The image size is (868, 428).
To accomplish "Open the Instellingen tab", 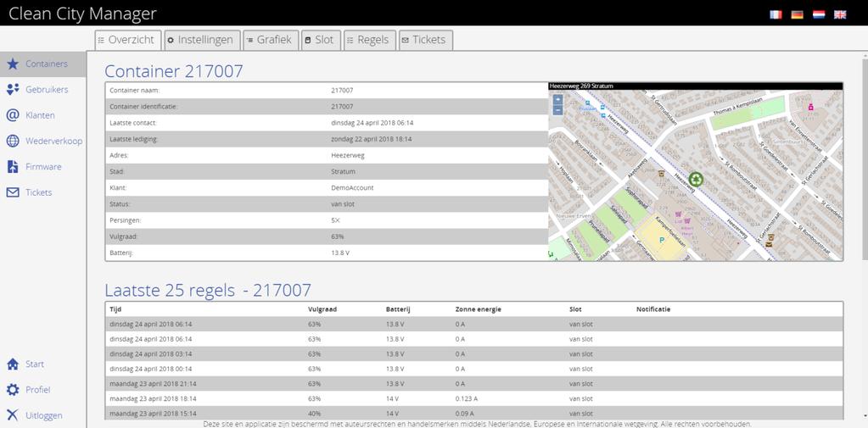I will click(203, 40).
